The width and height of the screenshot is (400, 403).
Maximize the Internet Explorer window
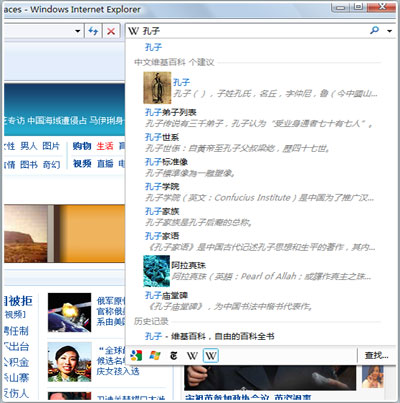coord(358,6)
